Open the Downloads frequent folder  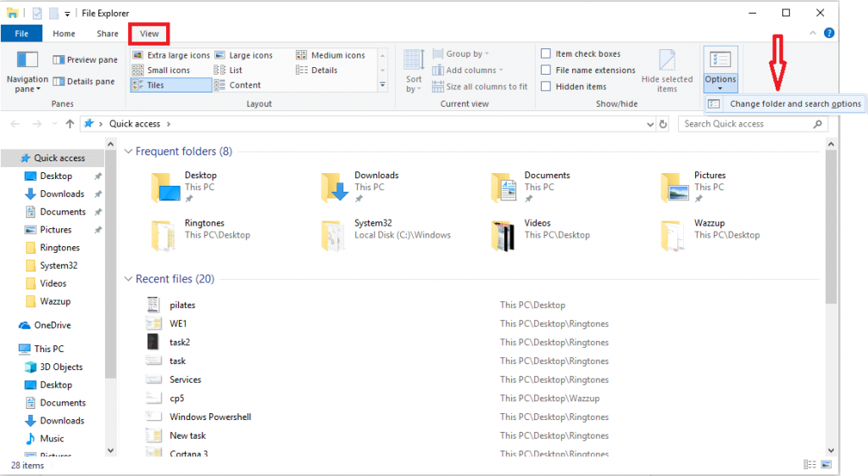pyautogui.click(x=359, y=187)
